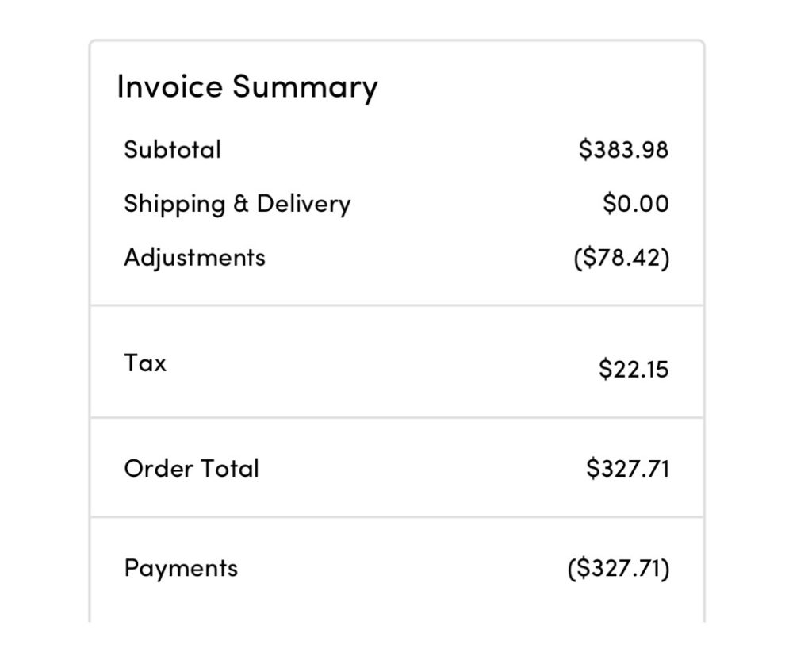Click the Shipping & Delivery label

[x=236, y=204]
